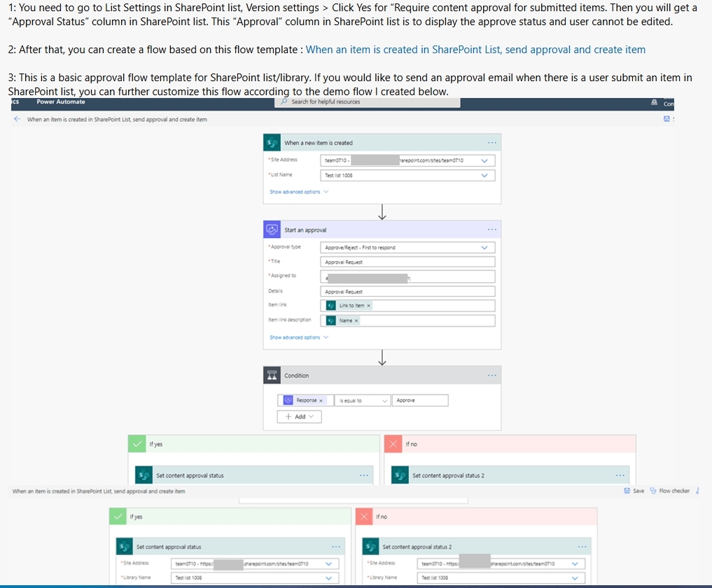Viewport: 712px width, 588px height.
Task: Click the Condition card icon
Action: [x=272, y=375]
